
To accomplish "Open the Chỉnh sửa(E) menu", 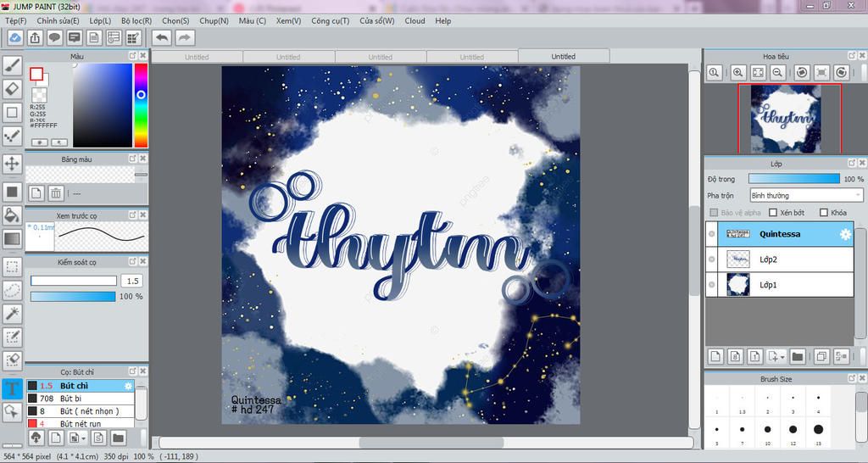I will coord(58,20).
